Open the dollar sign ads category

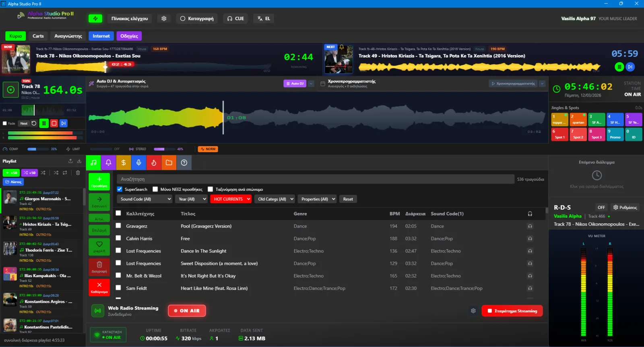124,163
